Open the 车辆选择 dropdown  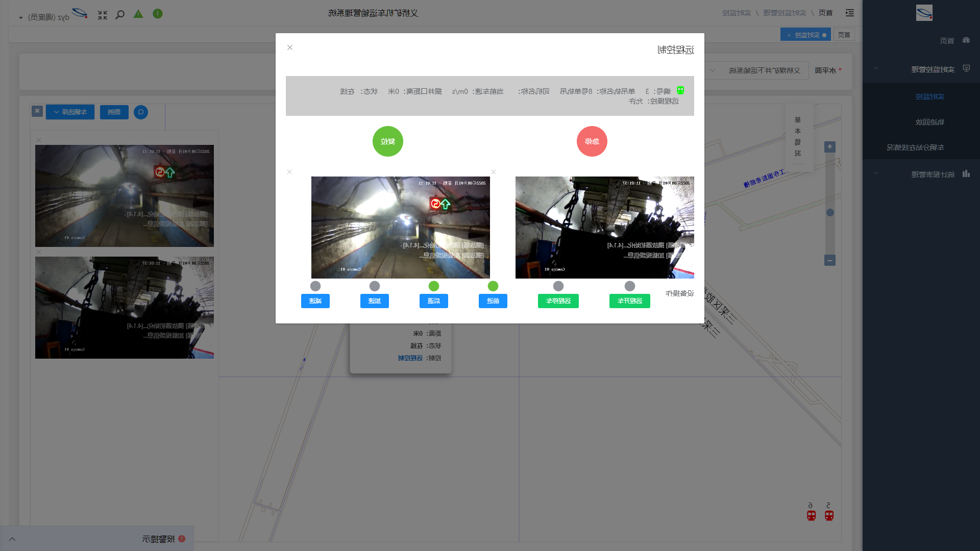coord(70,112)
